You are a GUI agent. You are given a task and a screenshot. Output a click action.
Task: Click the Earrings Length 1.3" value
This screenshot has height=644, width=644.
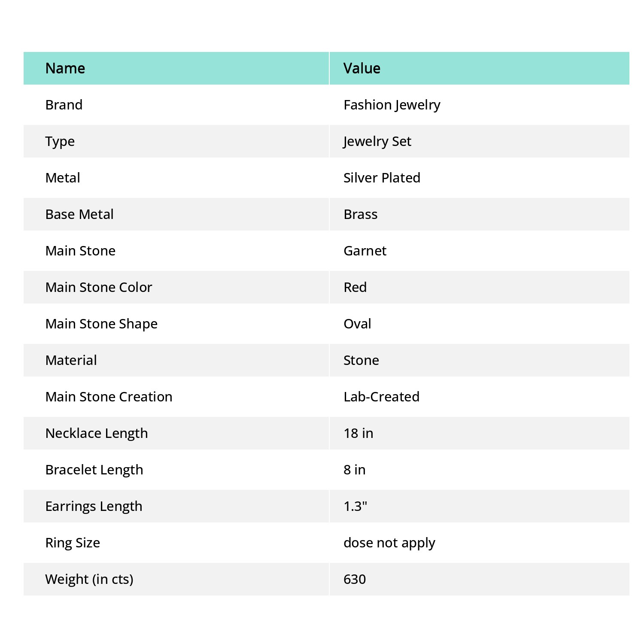pos(355,506)
